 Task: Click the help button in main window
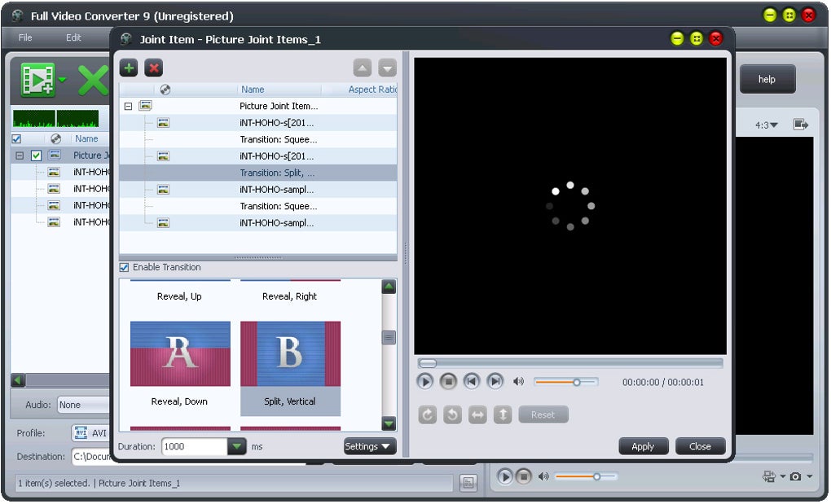click(x=767, y=79)
